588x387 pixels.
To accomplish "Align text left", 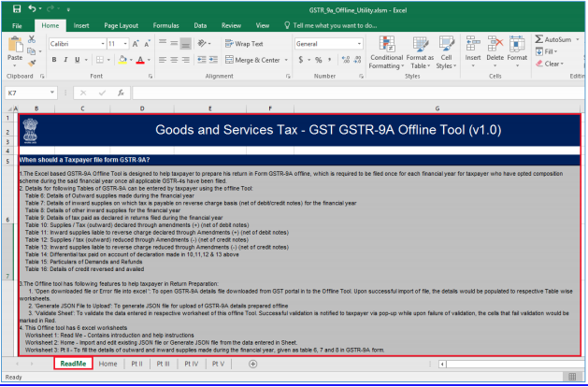I will point(163,60).
